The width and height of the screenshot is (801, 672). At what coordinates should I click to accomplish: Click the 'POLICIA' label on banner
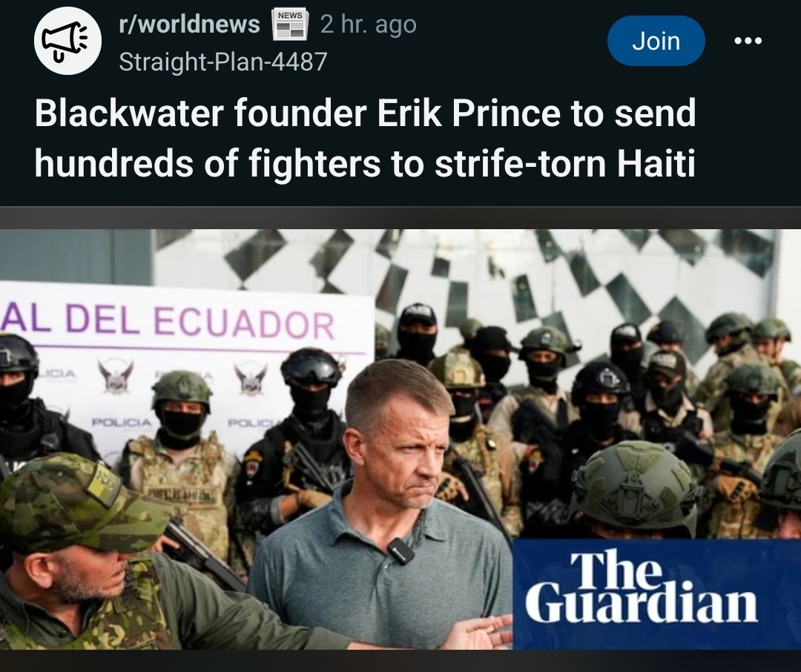(x=122, y=423)
